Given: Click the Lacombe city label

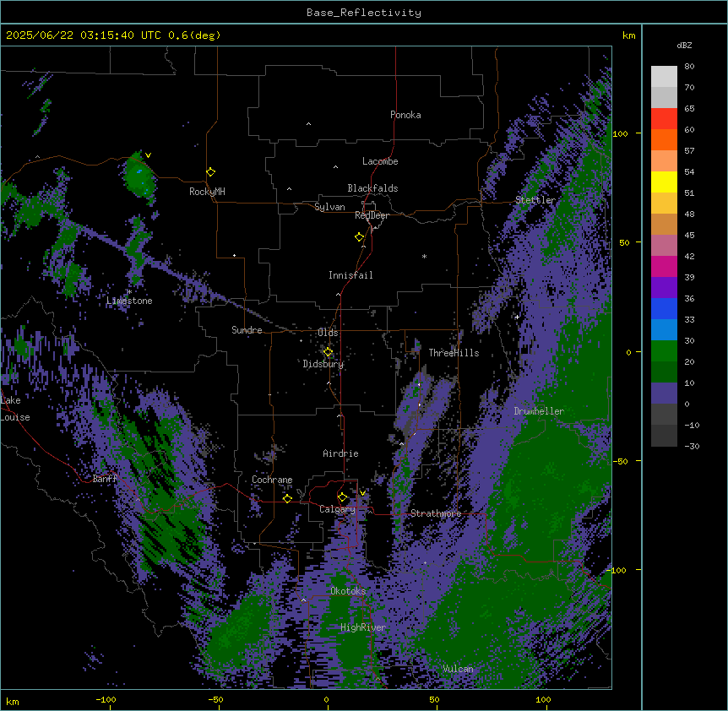Looking at the screenshot, I should tap(380, 161).
